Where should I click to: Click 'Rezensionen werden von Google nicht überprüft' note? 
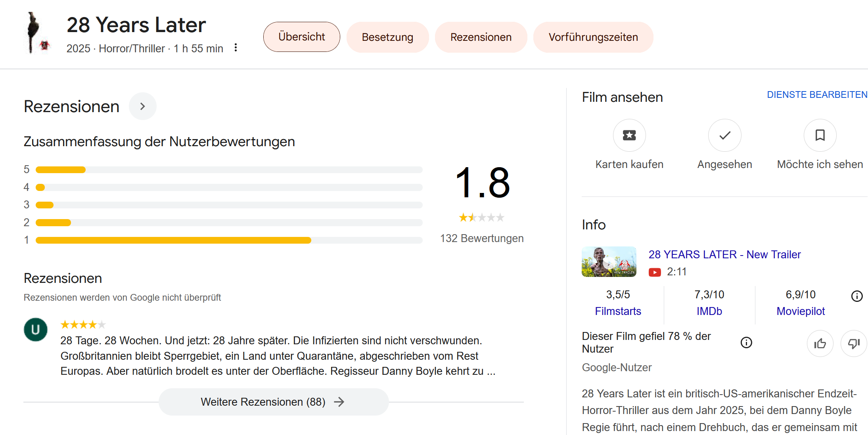(x=122, y=298)
